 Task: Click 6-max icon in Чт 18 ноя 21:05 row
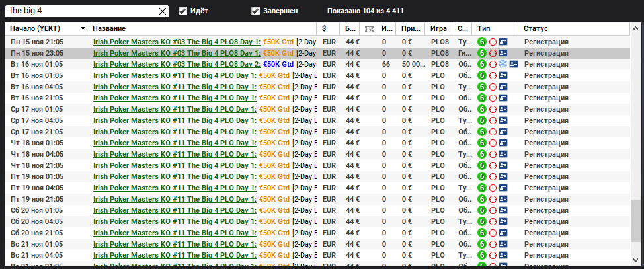click(x=482, y=165)
